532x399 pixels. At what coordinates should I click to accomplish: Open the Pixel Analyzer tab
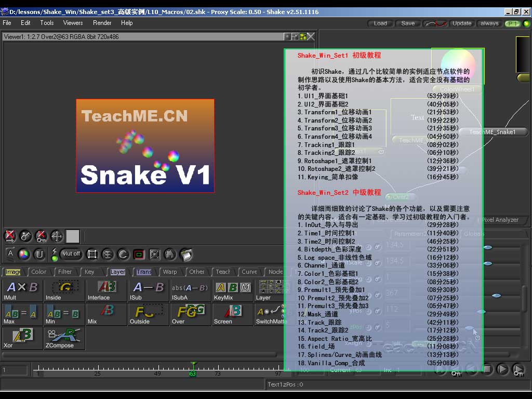point(500,220)
